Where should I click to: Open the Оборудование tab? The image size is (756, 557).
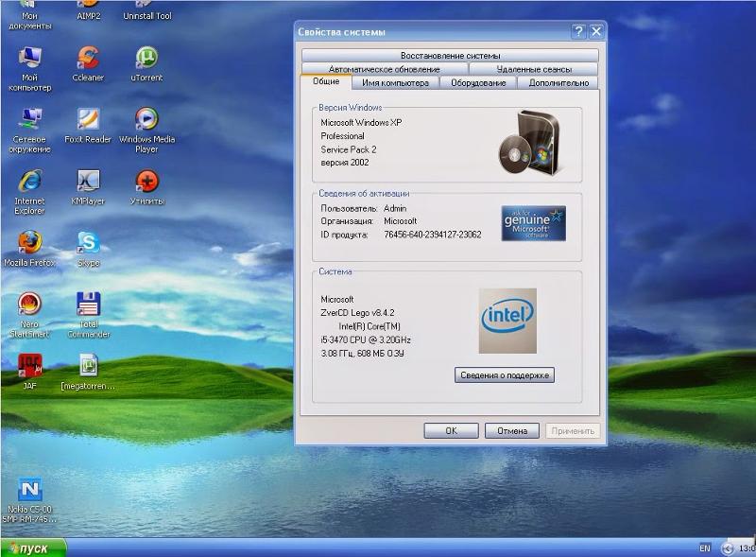(478, 82)
